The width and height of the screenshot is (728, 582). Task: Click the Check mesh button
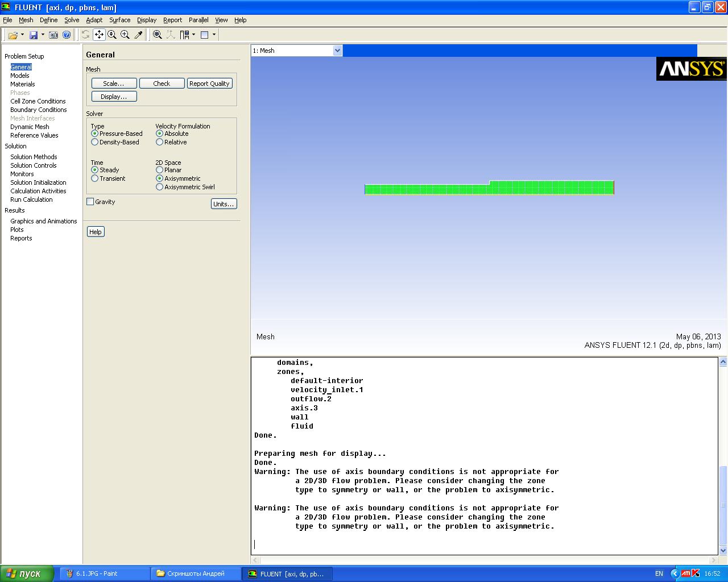[x=162, y=84]
